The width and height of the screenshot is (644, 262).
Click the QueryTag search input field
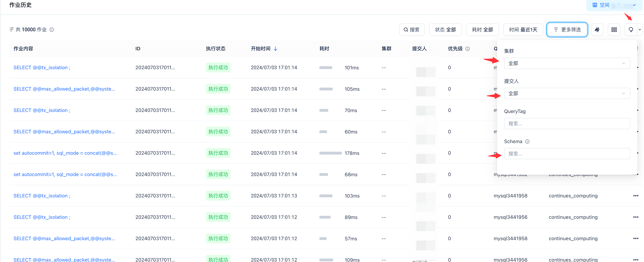(567, 124)
